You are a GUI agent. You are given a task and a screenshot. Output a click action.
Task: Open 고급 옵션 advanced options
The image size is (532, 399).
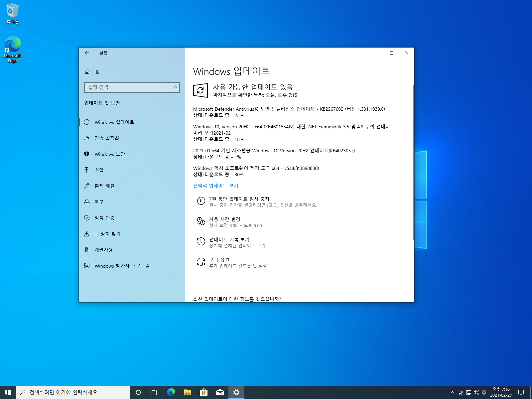(x=219, y=260)
